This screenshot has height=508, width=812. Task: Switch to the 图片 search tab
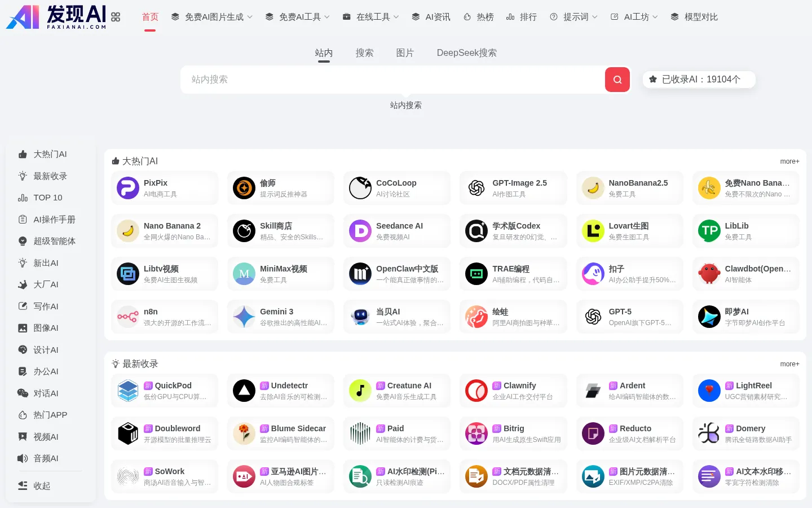405,52
